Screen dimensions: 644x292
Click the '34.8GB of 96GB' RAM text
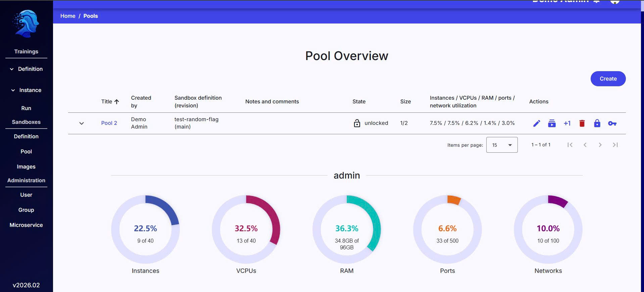[x=347, y=244]
